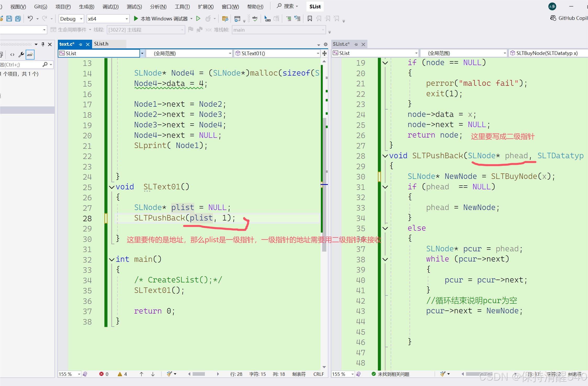Open the x64 platform dropdown
The height and width of the screenshot is (386, 588).
[x=127, y=19]
